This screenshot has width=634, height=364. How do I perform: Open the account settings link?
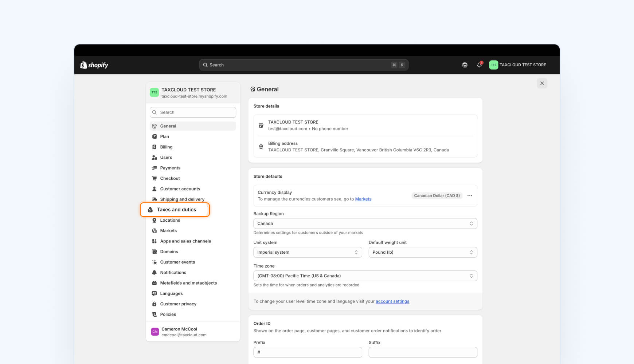click(392, 301)
